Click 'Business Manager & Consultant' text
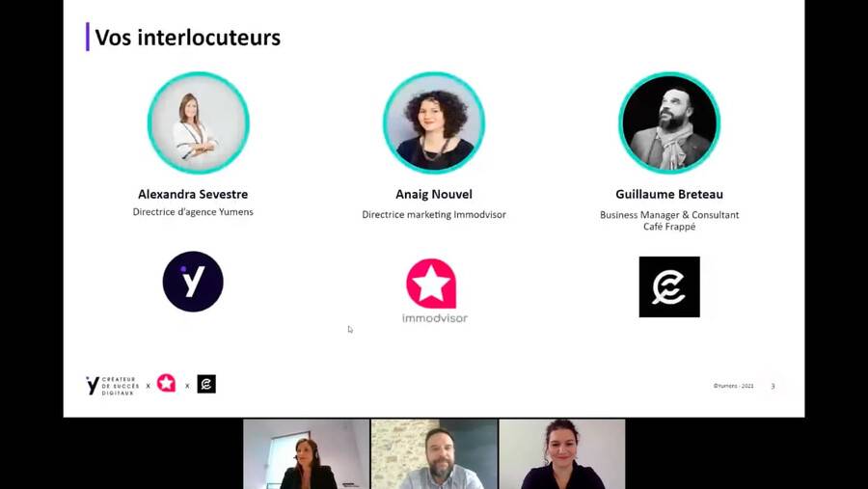This screenshot has width=868, height=489. (669, 215)
